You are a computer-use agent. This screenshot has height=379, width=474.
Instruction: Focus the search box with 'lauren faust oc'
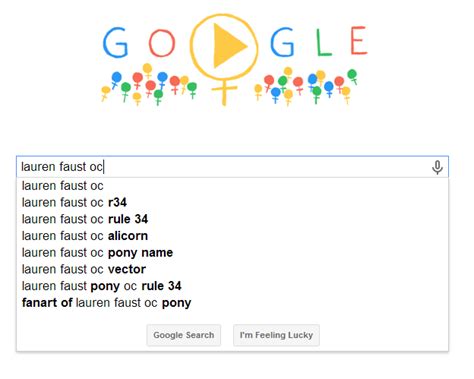coord(232,167)
